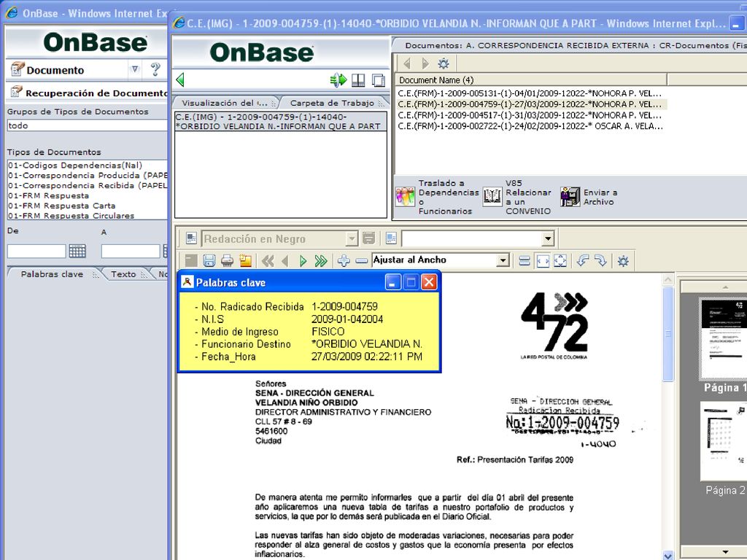Screen dimensions: 747x560
Task: Print the document with the printer icon
Action: [228, 260]
